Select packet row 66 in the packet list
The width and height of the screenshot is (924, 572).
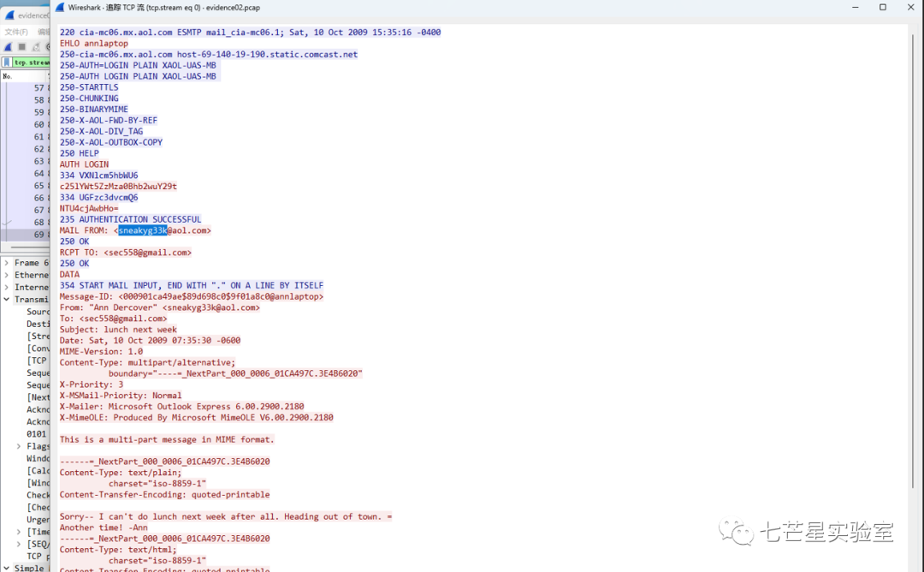coord(26,198)
